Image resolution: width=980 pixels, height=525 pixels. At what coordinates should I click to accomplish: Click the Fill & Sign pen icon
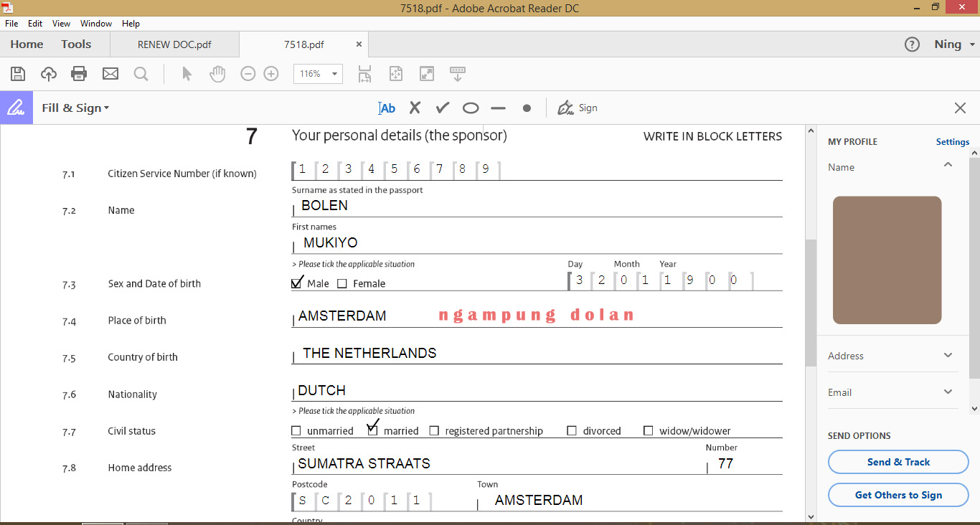[x=16, y=108]
